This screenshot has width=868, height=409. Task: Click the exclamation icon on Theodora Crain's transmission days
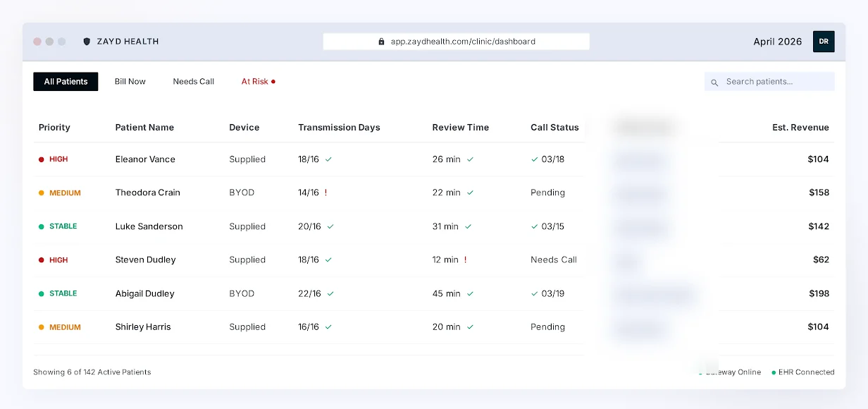(326, 192)
